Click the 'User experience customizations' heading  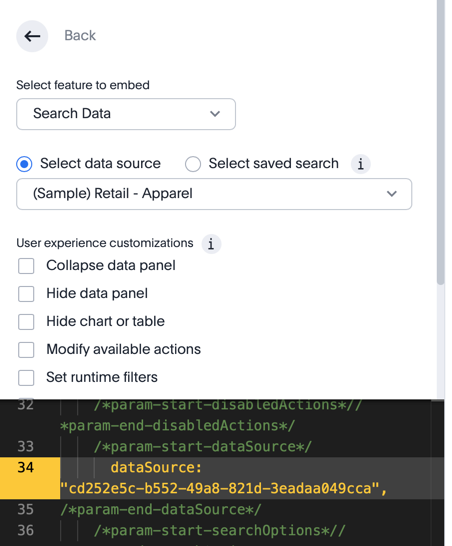click(105, 243)
